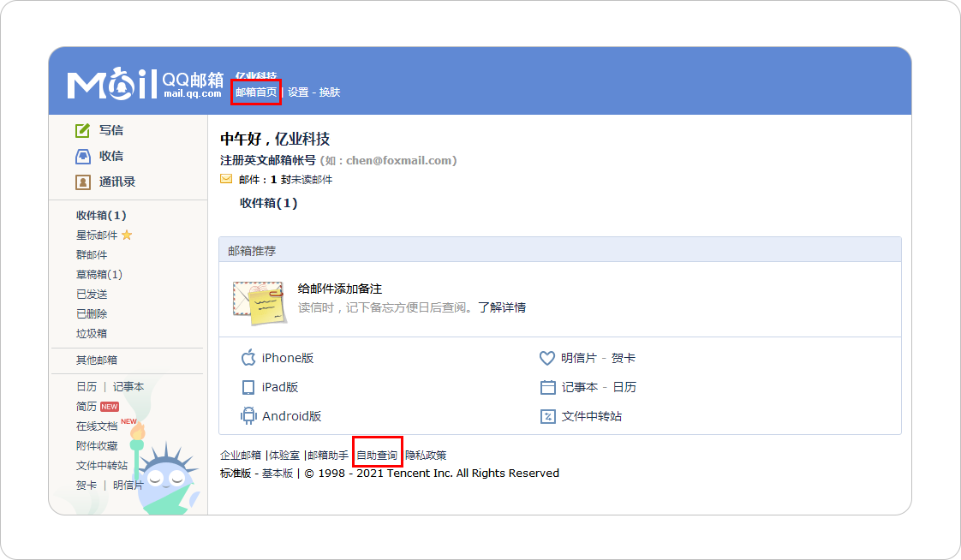
Task: Click 给邮件添加备注 title
Action: pyautogui.click(x=340, y=289)
